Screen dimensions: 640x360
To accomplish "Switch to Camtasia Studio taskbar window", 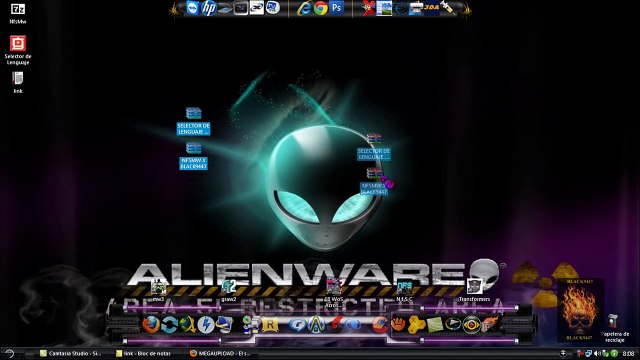I will 70,353.
